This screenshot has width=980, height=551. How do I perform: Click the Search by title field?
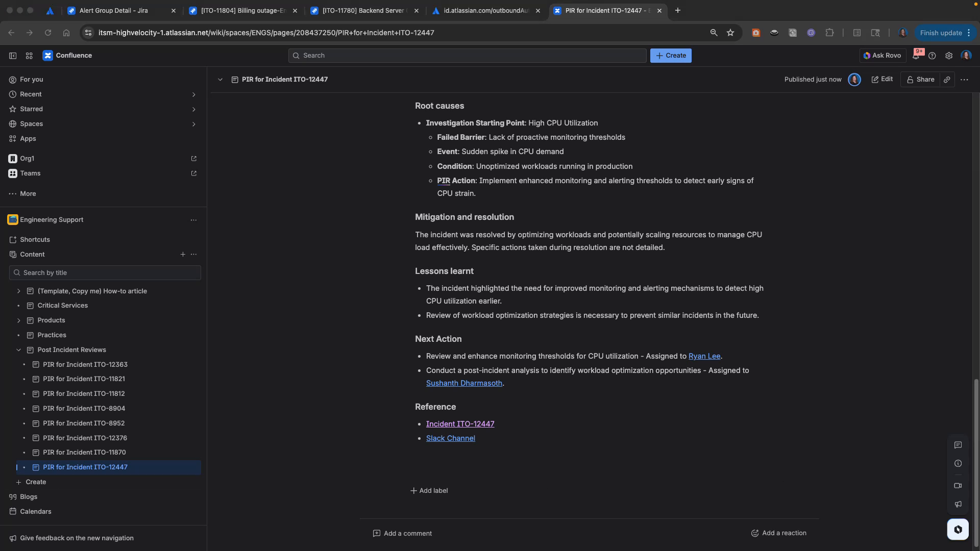point(105,272)
